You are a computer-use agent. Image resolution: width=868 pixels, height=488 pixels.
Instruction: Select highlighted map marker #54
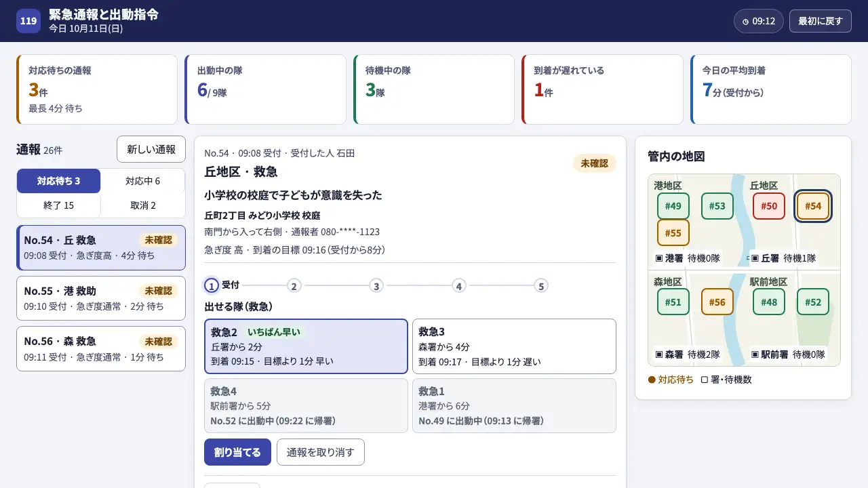click(813, 206)
